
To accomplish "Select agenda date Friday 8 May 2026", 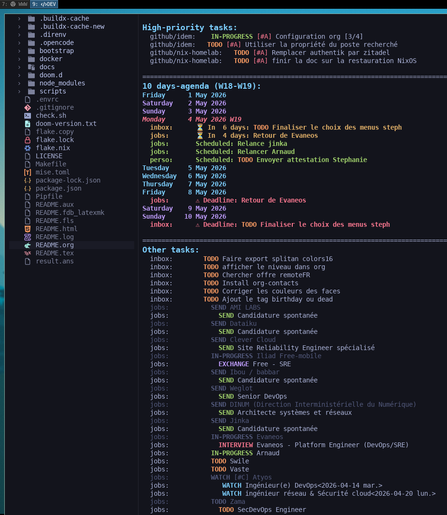I will click(184, 192).
